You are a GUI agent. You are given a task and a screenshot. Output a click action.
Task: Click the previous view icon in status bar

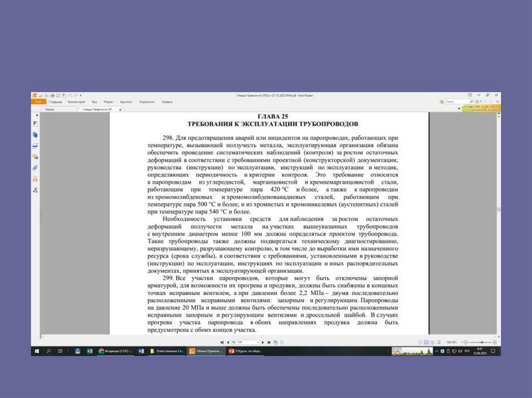(x=275, y=342)
